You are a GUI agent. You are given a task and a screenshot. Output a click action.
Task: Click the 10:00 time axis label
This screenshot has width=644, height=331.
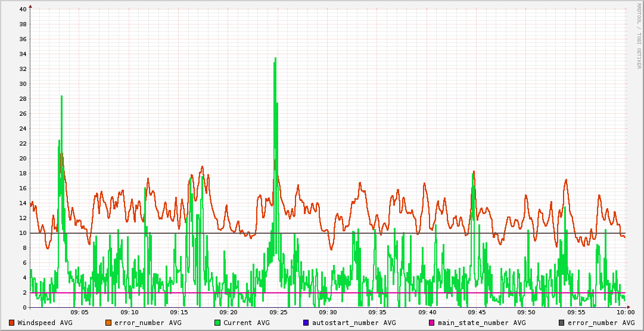click(626, 313)
